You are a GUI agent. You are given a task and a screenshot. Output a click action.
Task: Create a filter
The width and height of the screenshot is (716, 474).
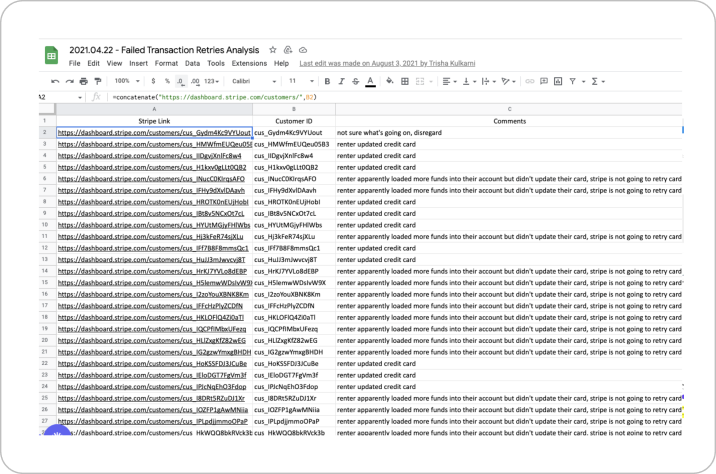click(572, 81)
